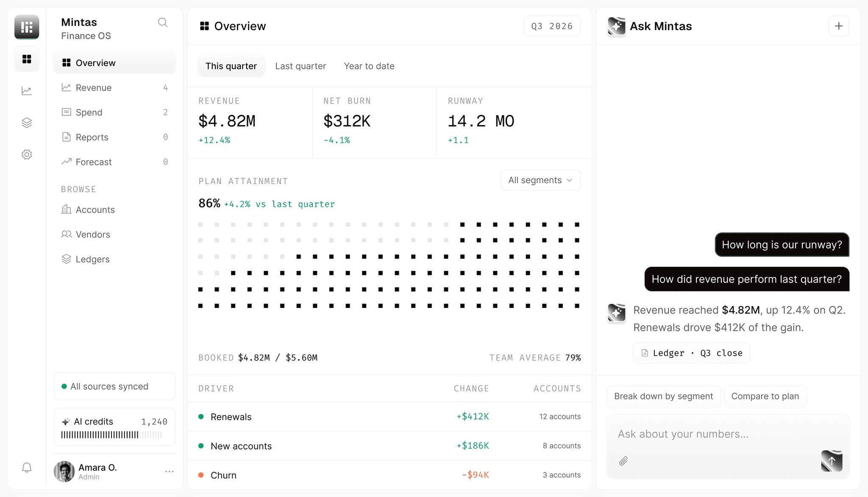Select the Churn driver row
The width and height of the screenshot is (868, 497).
click(x=389, y=475)
